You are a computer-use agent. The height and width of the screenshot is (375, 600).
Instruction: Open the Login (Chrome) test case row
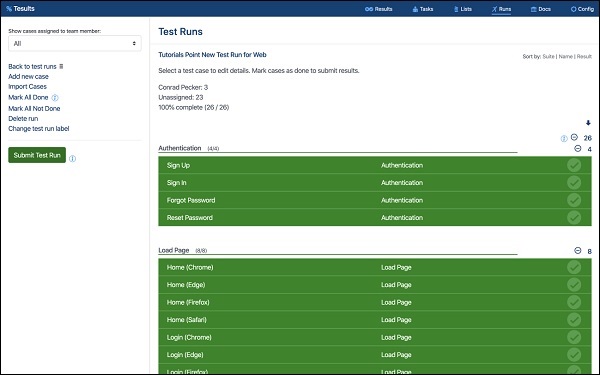[x=375, y=337]
